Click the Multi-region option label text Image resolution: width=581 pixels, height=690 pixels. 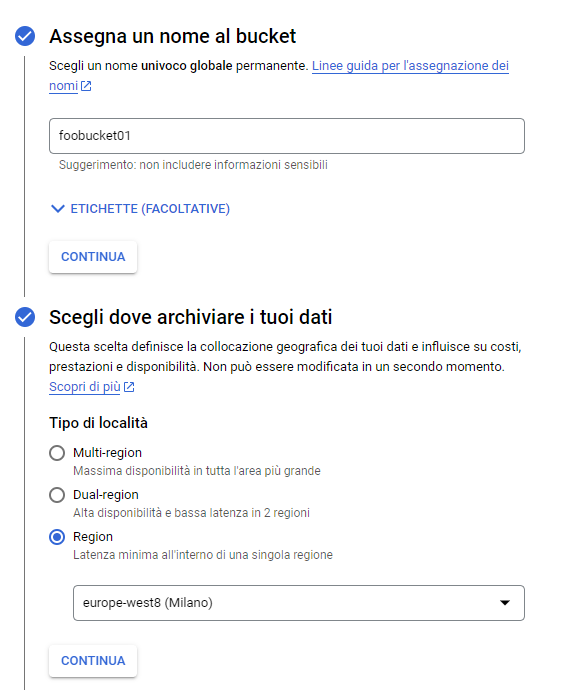pyautogui.click(x=107, y=453)
